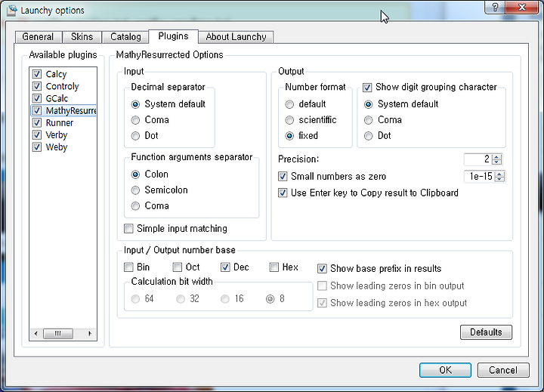Select the Calcy plugin name

(56, 74)
